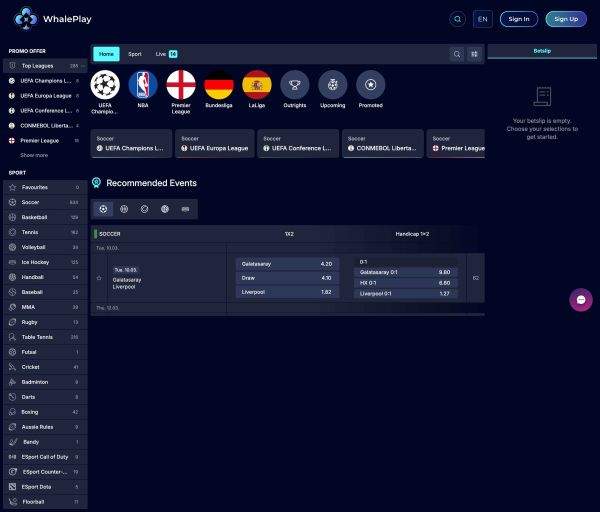Select UEFA Conference League in sidebar

point(45,111)
